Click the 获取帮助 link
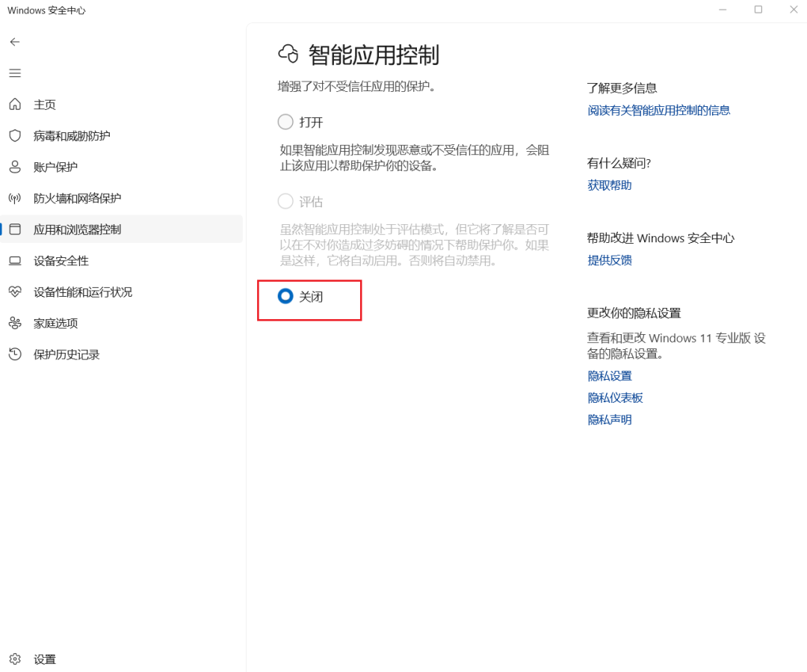The height and width of the screenshot is (672, 807). pos(610,185)
